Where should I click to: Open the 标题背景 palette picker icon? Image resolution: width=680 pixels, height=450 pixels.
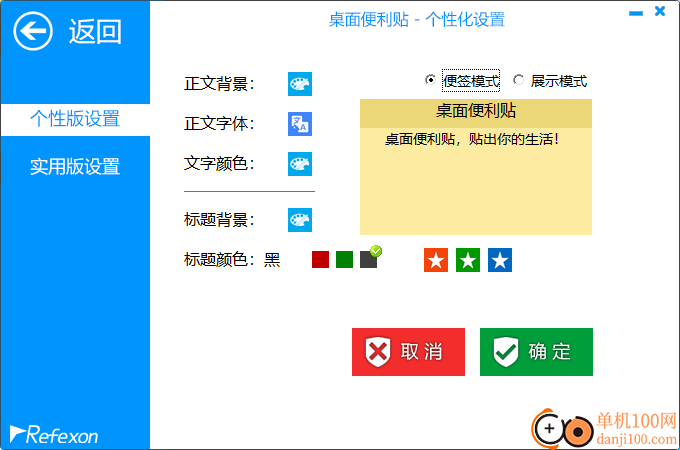300,220
